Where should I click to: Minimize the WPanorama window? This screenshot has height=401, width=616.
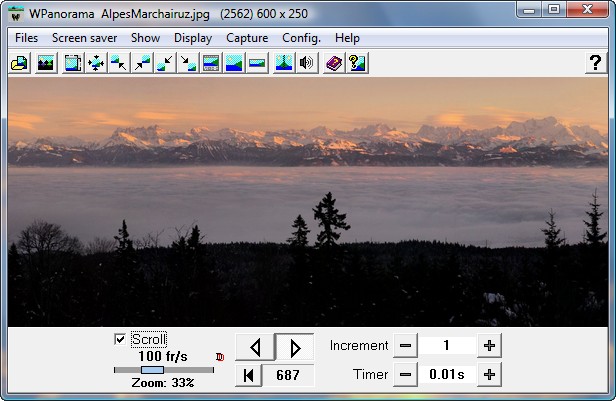(529, 10)
